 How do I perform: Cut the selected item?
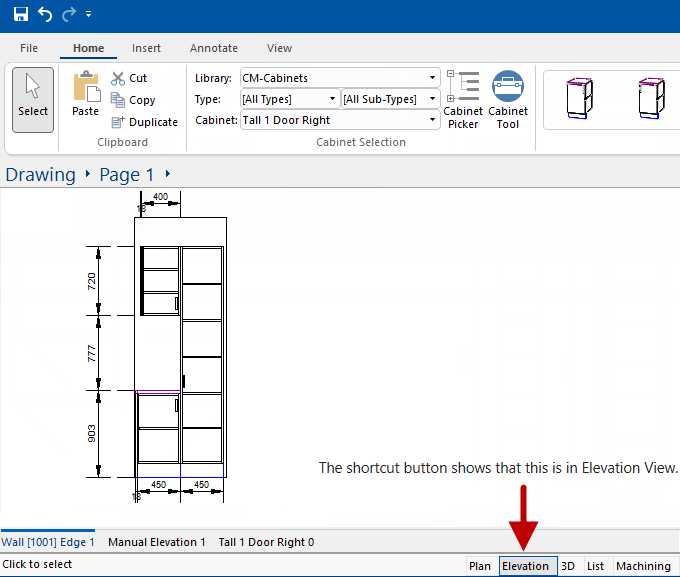[129, 78]
